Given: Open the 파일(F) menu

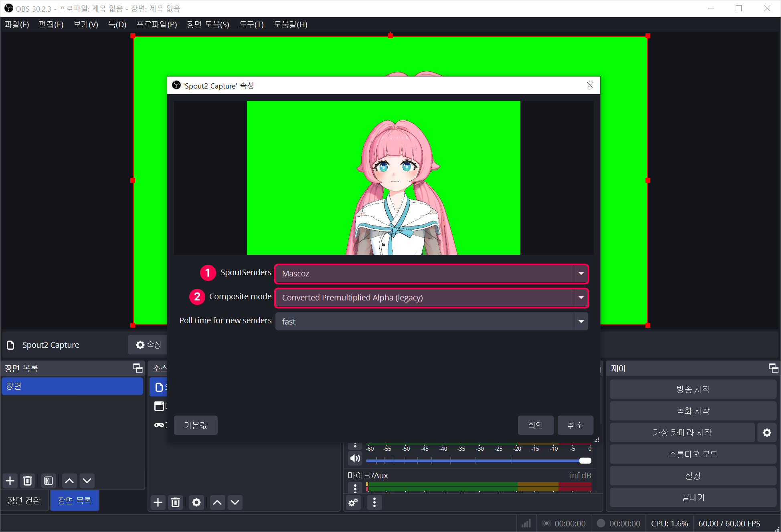Looking at the screenshot, I should coord(17,24).
